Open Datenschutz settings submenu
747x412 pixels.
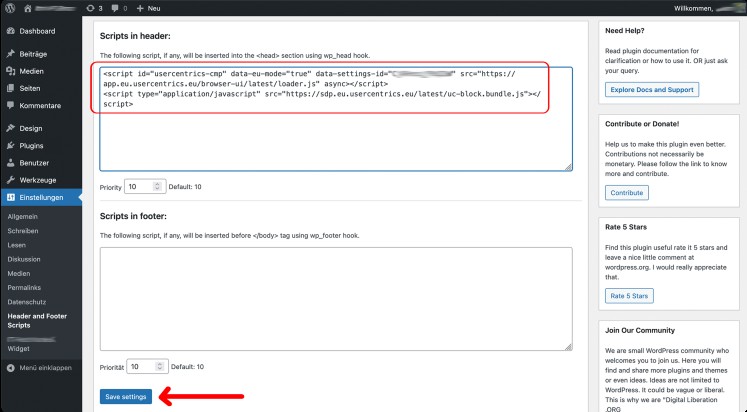(x=27, y=302)
